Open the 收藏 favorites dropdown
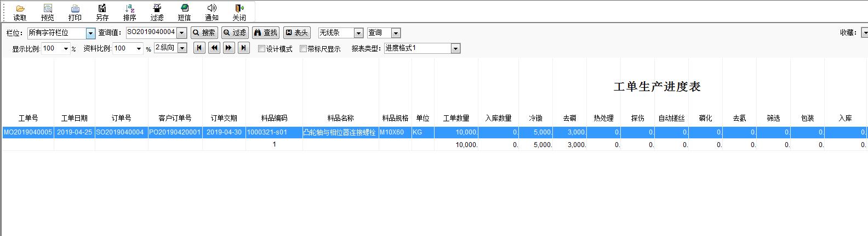868x236 pixels. coord(864,33)
